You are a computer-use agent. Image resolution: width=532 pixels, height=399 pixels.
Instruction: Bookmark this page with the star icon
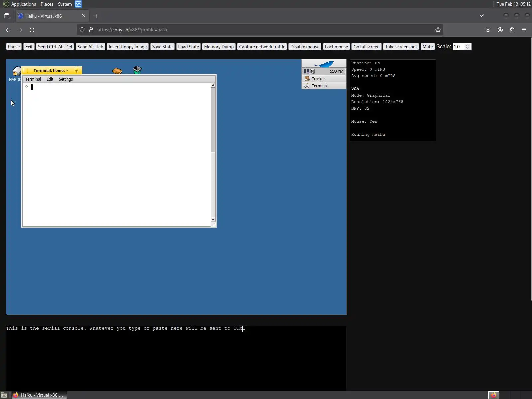tap(438, 30)
